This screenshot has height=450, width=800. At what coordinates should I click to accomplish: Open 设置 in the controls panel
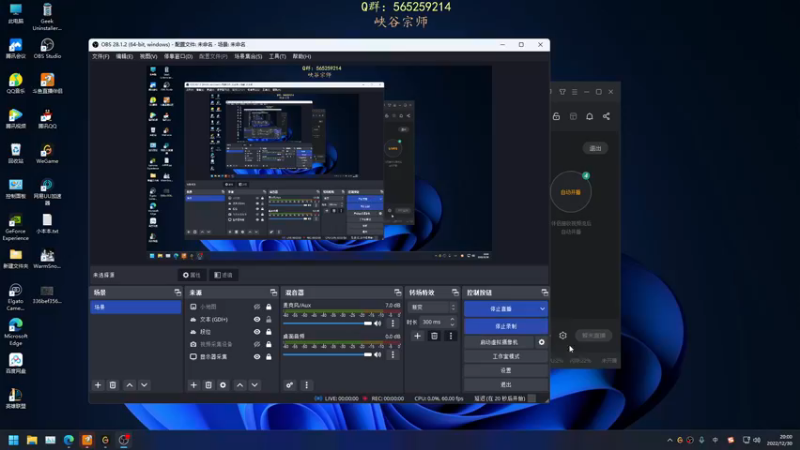[x=506, y=370]
